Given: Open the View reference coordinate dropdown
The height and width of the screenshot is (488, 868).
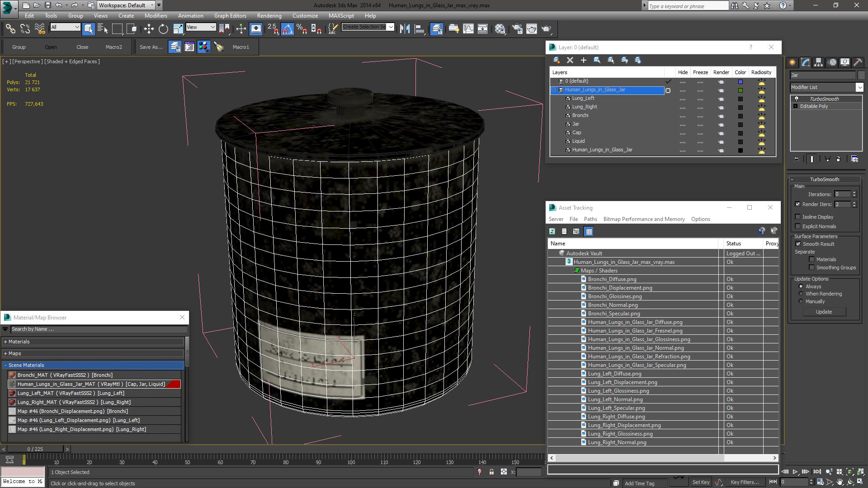Looking at the screenshot, I should (x=201, y=27).
